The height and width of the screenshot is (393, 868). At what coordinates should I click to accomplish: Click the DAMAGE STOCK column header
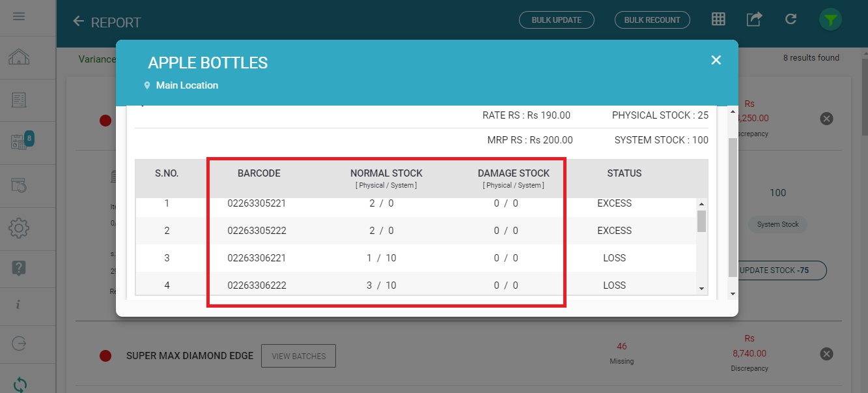click(x=514, y=173)
